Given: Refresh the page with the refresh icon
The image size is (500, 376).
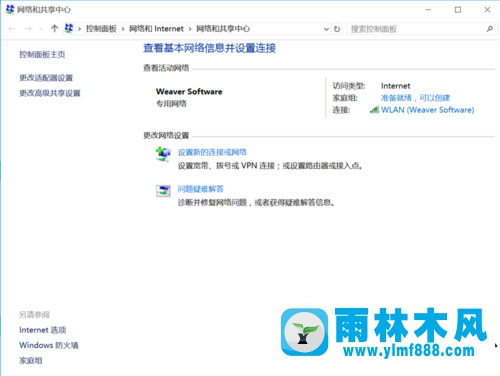Looking at the screenshot, I should click(x=337, y=29).
